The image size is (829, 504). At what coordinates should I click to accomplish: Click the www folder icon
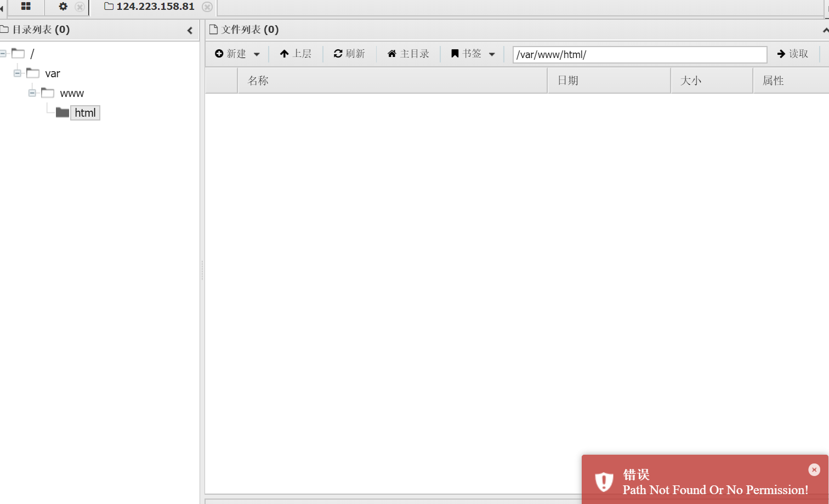48,93
